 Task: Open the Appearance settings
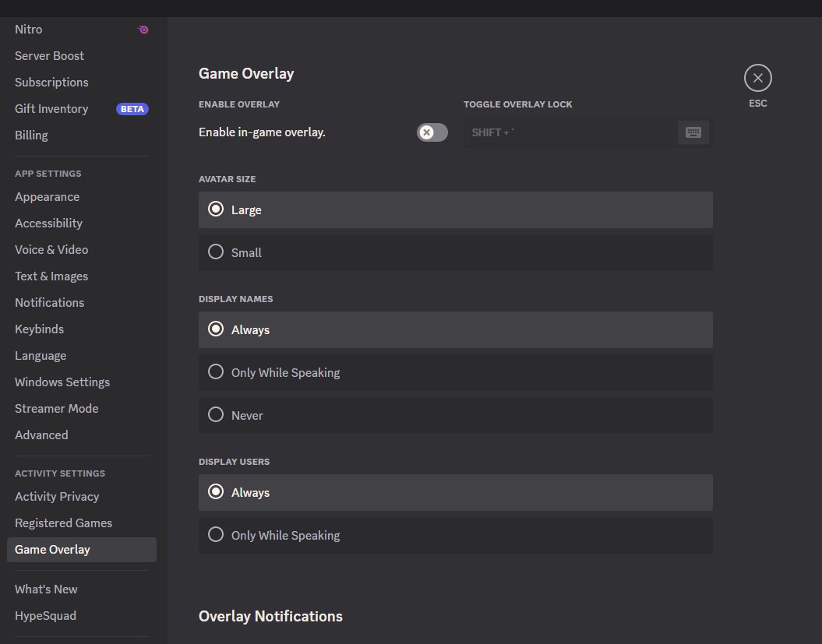tap(48, 196)
